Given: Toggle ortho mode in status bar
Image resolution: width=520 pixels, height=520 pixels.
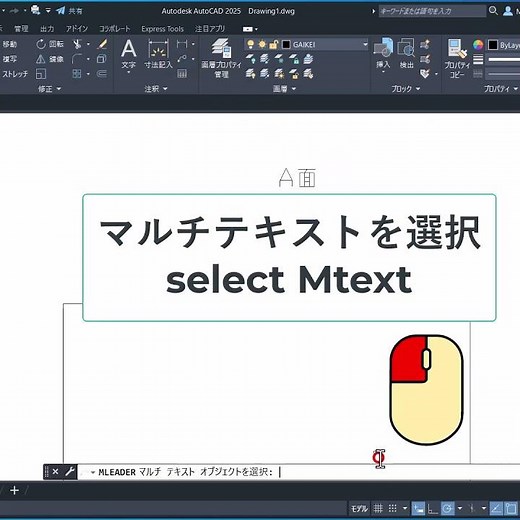Looking at the screenshot, I should pos(433,508).
